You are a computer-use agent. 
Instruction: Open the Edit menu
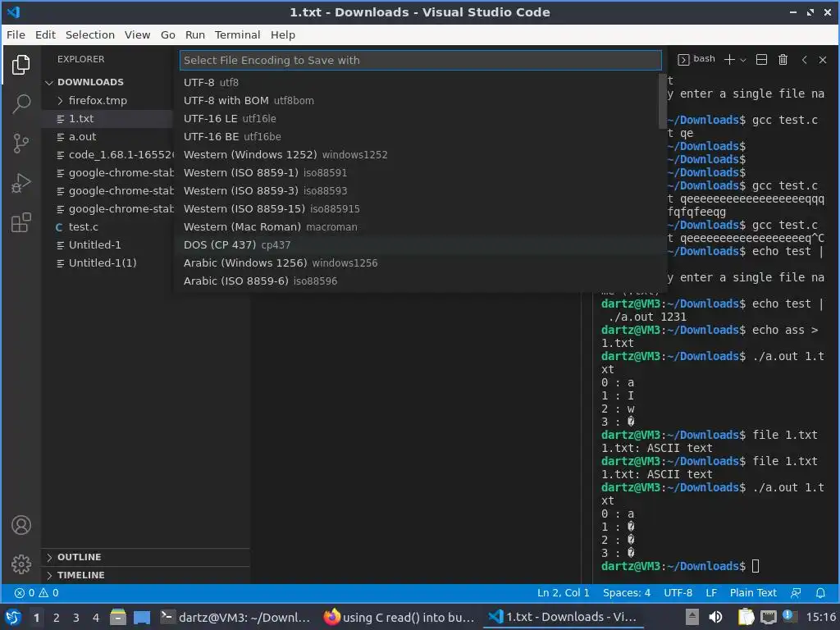coord(46,34)
